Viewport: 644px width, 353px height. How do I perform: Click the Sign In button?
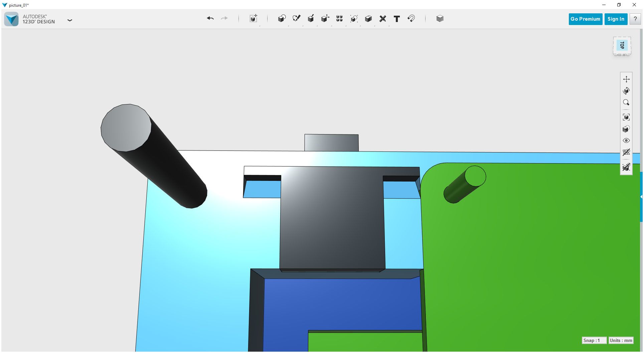point(616,19)
